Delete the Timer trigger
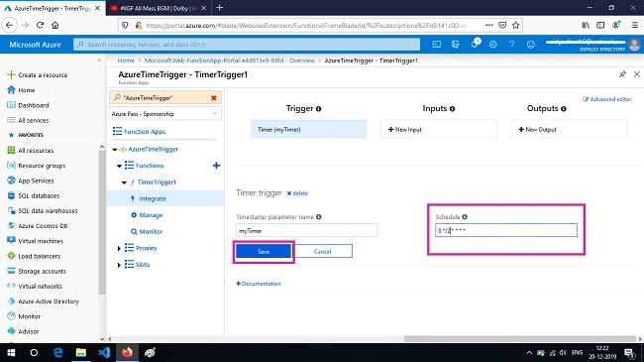644x362 pixels. 297,193
